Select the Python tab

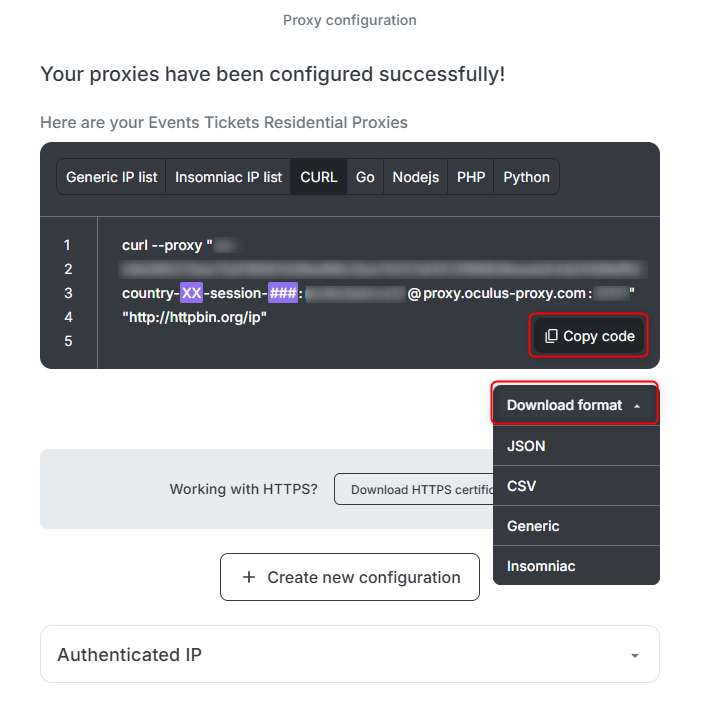pos(526,177)
